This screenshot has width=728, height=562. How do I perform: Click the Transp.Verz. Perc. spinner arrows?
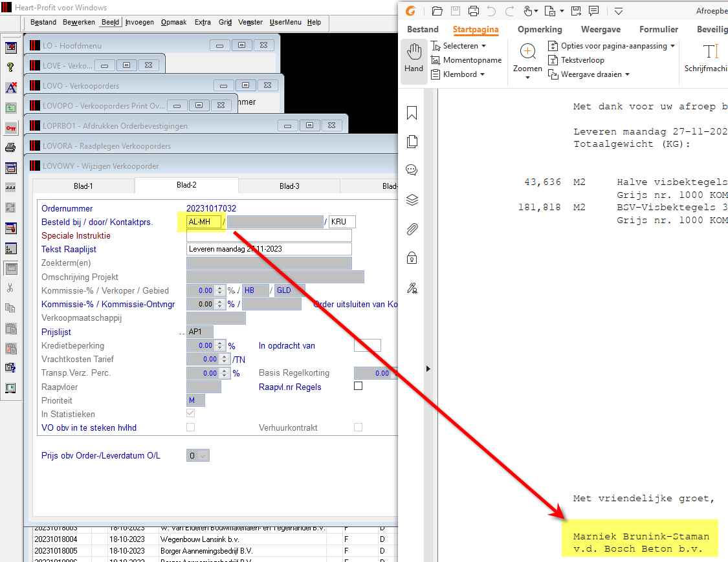click(x=225, y=373)
